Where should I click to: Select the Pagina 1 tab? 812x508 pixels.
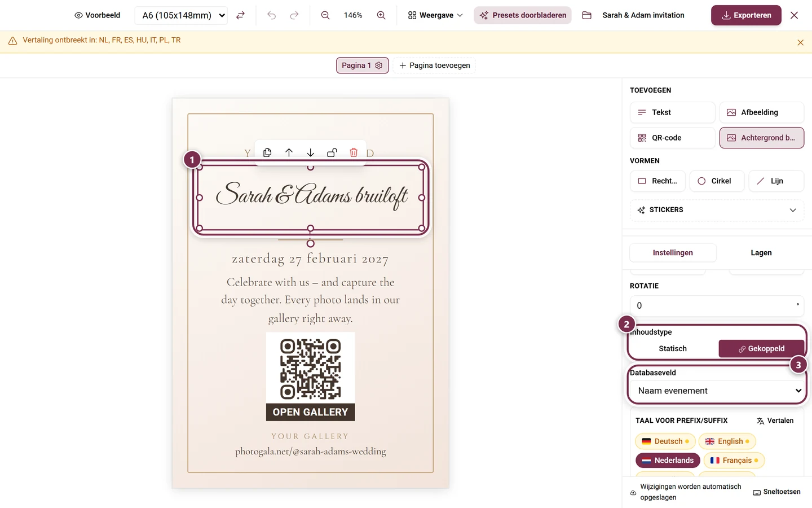click(362, 65)
